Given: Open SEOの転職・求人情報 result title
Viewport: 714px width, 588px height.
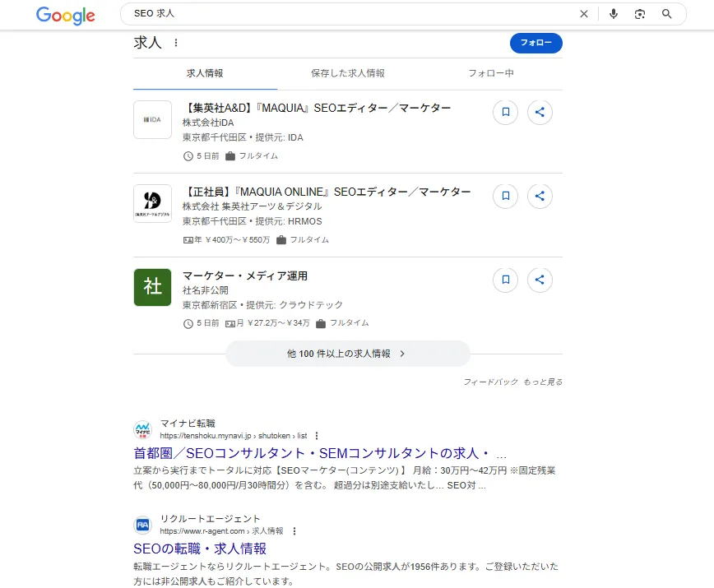Looking at the screenshot, I should pos(200,549).
